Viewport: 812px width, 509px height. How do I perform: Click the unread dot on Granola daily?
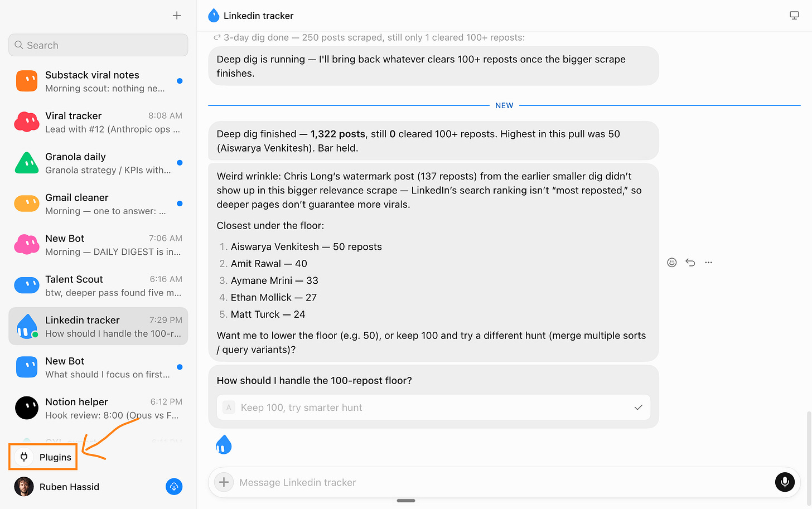pyautogui.click(x=180, y=163)
